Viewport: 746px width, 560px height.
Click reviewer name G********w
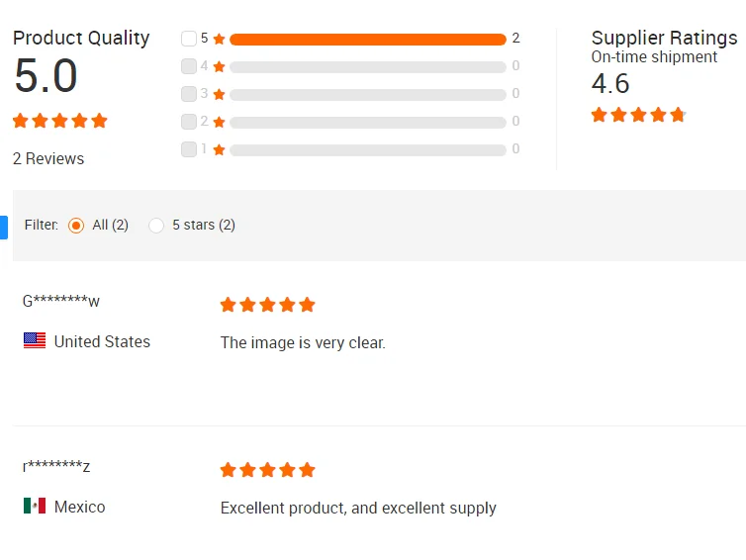pos(61,301)
